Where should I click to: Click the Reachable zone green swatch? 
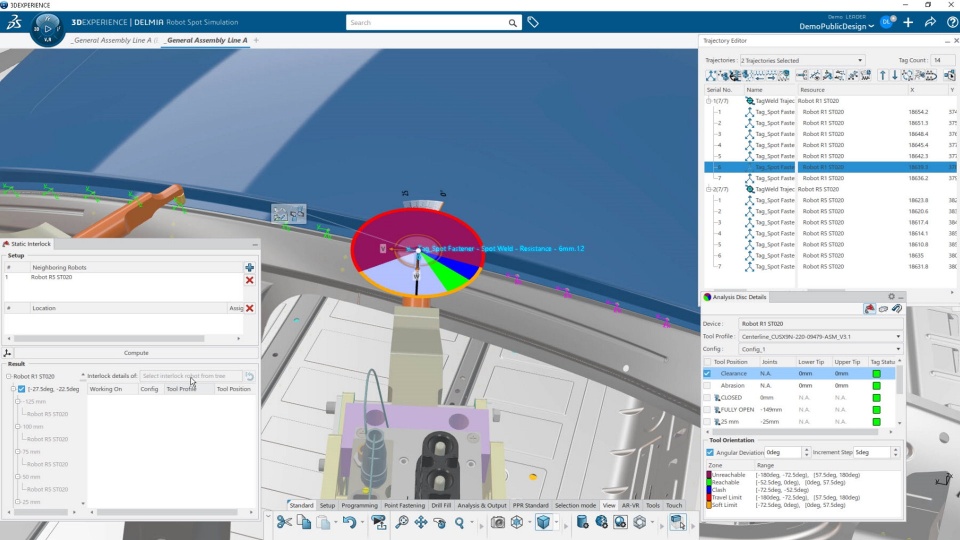coord(709,482)
